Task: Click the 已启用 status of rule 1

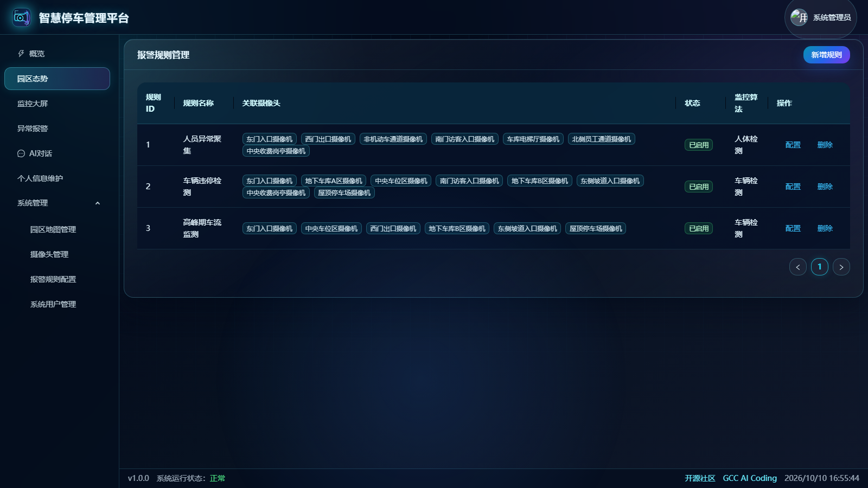Action: pos(699,145)
